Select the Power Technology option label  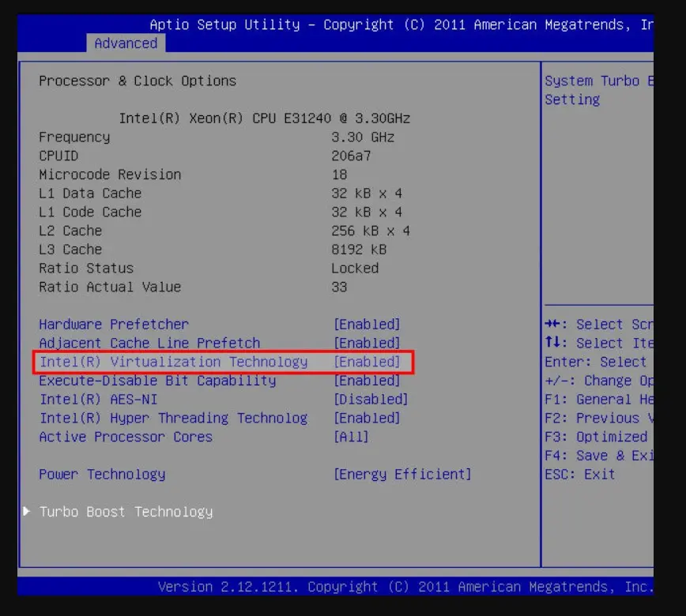tap(102, 475)
